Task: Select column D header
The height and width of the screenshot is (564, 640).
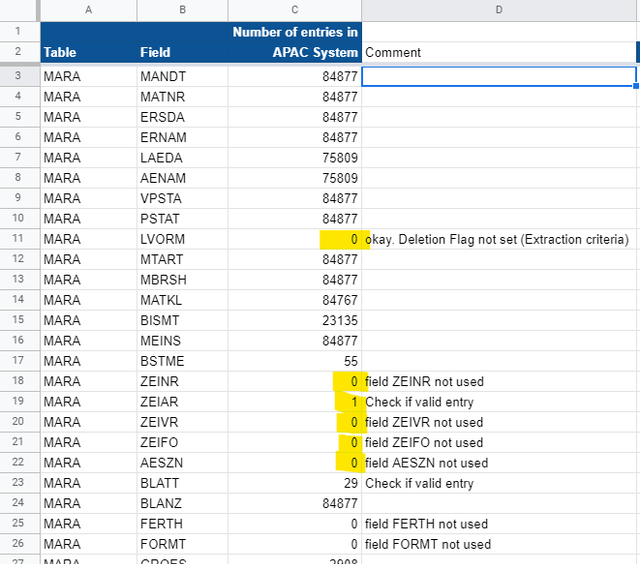Action: 498,9
